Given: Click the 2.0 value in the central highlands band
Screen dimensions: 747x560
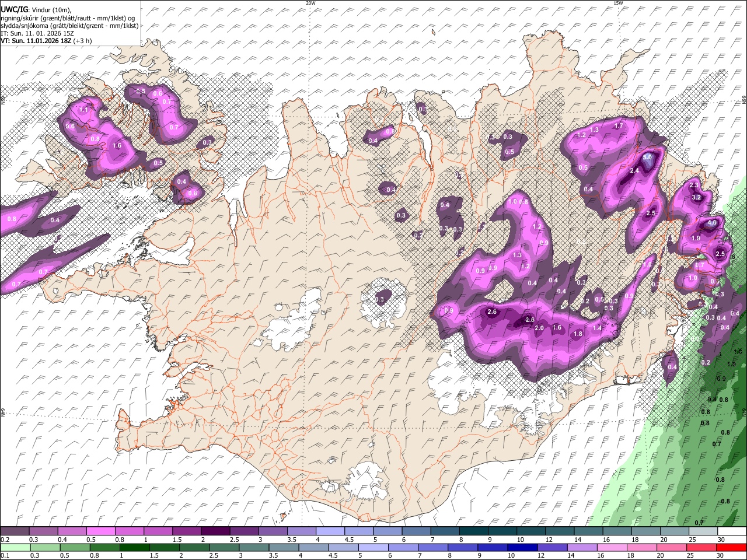Looking at the screenshot, I should 539,328.
